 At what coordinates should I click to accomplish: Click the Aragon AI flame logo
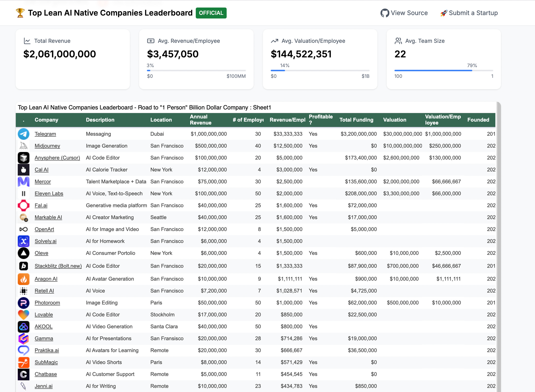click(x=24, y=279)
